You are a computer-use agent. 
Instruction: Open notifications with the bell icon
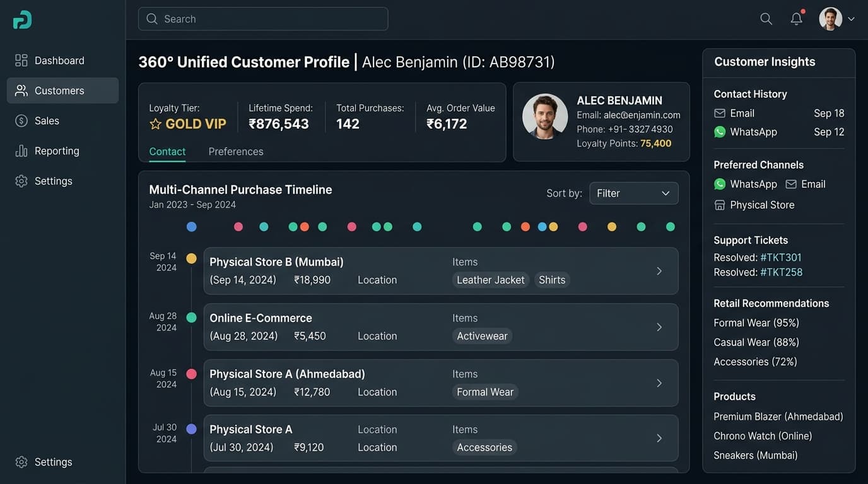(797, 19)
